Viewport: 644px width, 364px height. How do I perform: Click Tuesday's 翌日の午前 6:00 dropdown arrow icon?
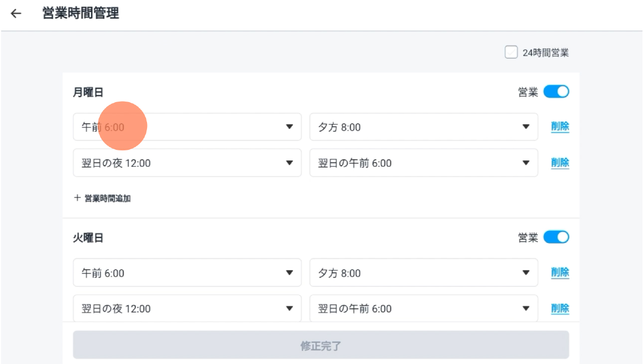point(525,309)
